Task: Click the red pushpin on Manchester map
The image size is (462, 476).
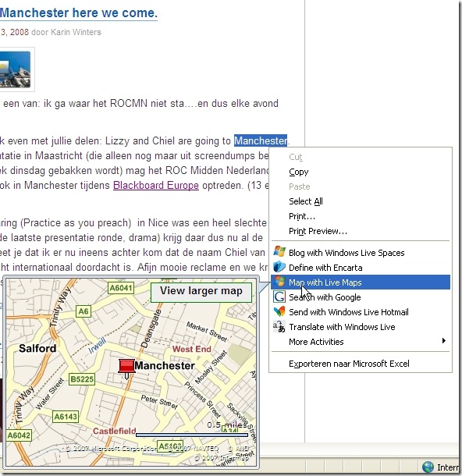Action: pyautogui.click(x=126, y=368)
